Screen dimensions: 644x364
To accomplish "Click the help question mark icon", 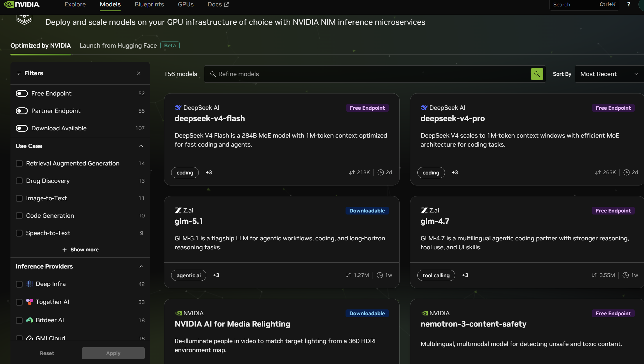I will (x=629, y=4).
